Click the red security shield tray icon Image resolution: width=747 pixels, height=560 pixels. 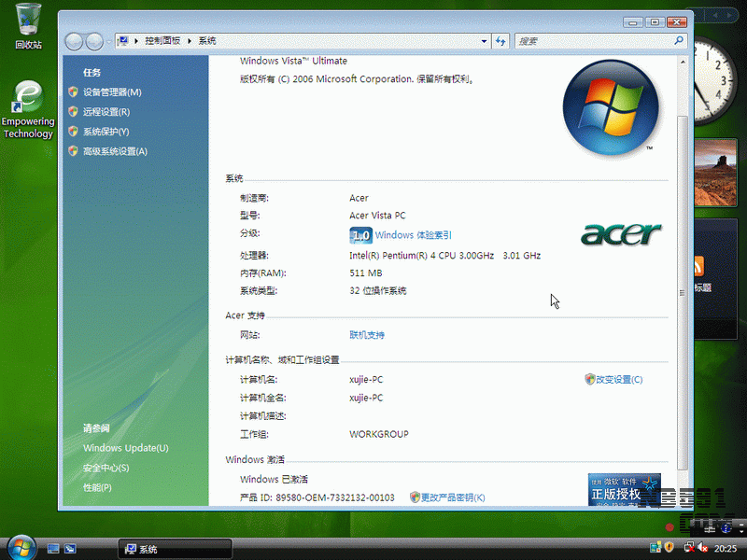click(x=669, y=549)
